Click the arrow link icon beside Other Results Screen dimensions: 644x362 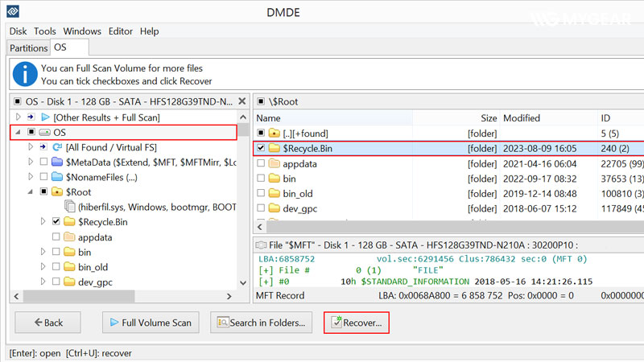31,117
